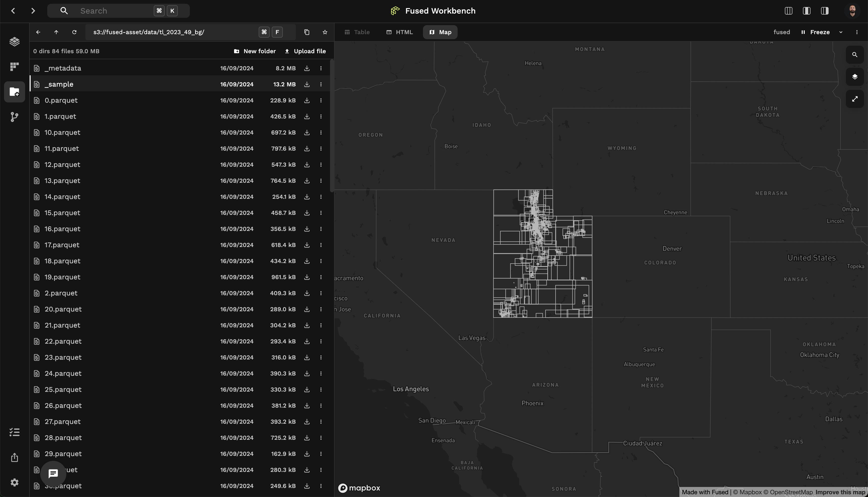The image size is (868, 497).
Task: Select the 15.parquet file
Action: (x=180, y=213)
